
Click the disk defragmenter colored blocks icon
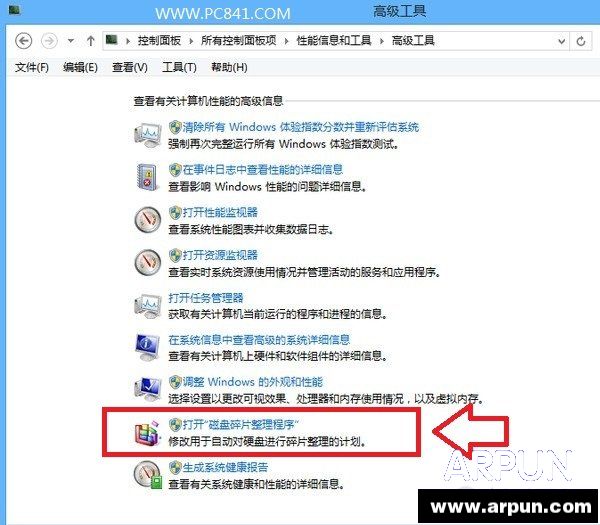(148, 432)
